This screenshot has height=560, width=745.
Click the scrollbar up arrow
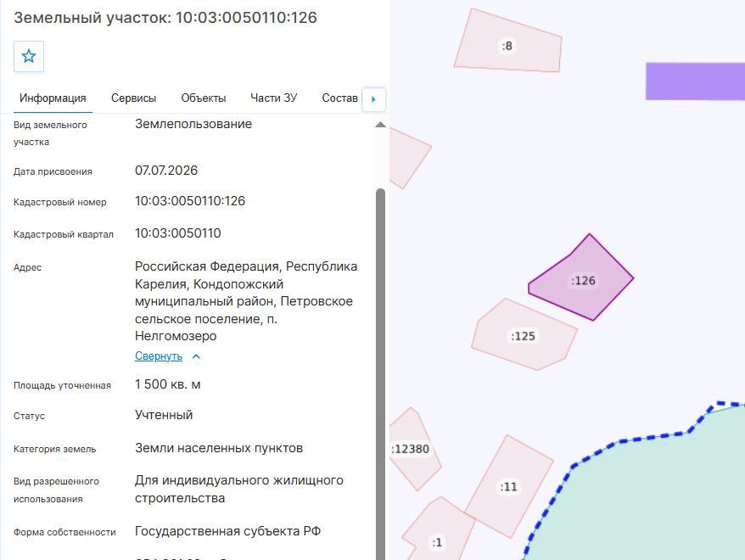pyautogui.click(x=381, y=125)
